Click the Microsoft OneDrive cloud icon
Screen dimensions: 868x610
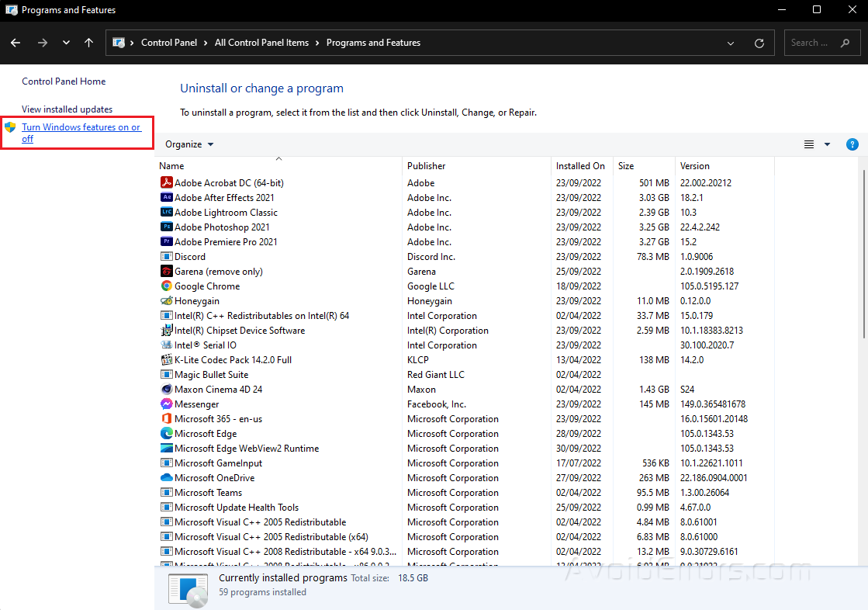[x=166, y=478]
